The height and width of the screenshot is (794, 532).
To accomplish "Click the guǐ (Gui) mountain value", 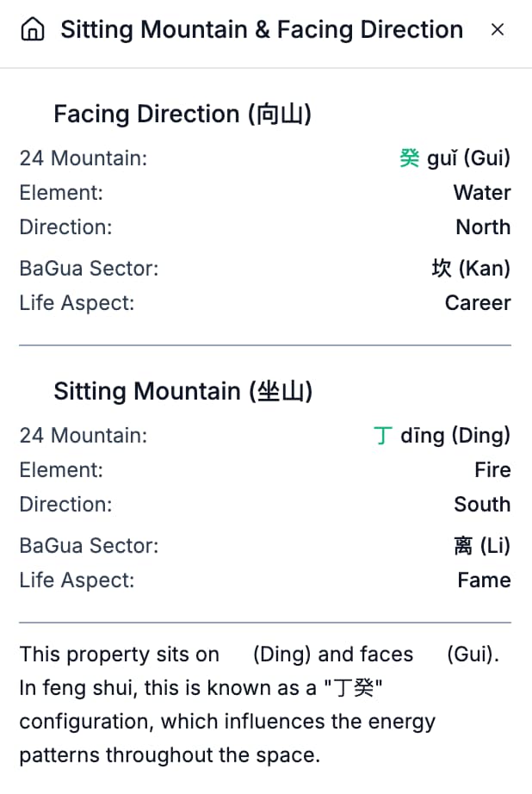I will click(468, 158).
